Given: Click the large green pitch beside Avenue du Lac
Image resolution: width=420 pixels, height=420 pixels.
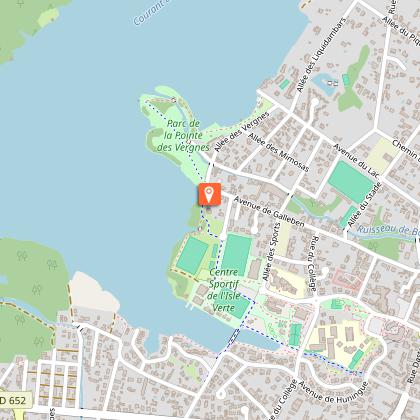Looking at the screenshot, I should (x=351, y=182).
